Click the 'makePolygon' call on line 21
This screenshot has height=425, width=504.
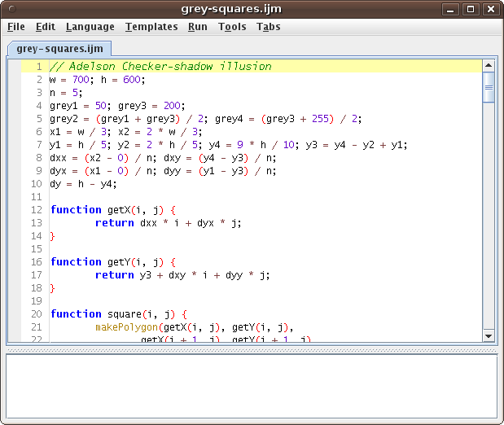(127, 327)
